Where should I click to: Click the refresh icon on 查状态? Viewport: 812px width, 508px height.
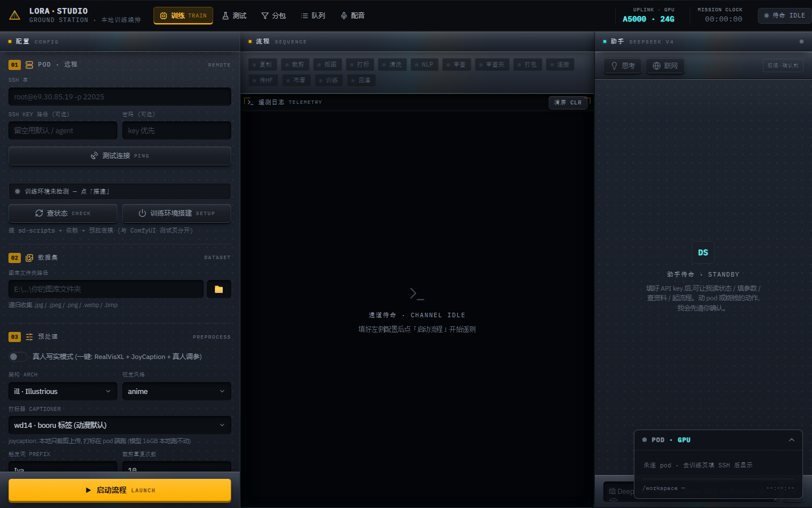tap(39, 213)
